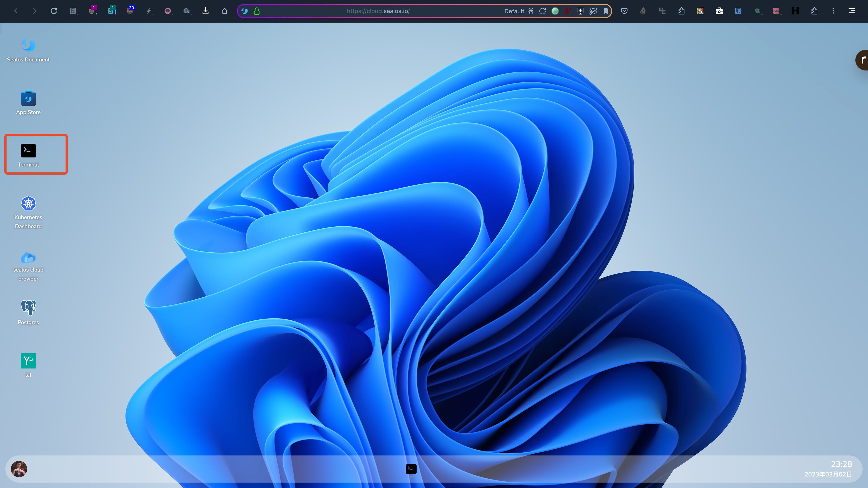Navigate browser history back
Image resolution: width=868 pixels, height=488 pixels.
click(x=16, y=11)
